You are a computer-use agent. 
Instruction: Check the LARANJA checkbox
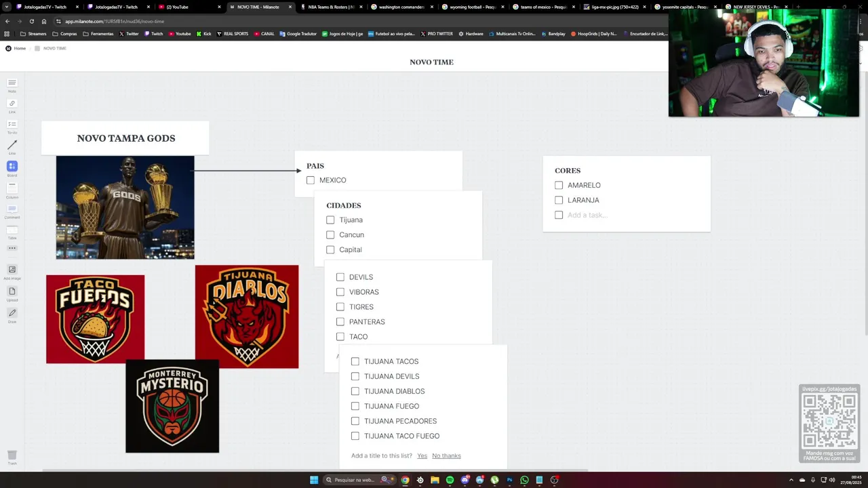point(559,200)
